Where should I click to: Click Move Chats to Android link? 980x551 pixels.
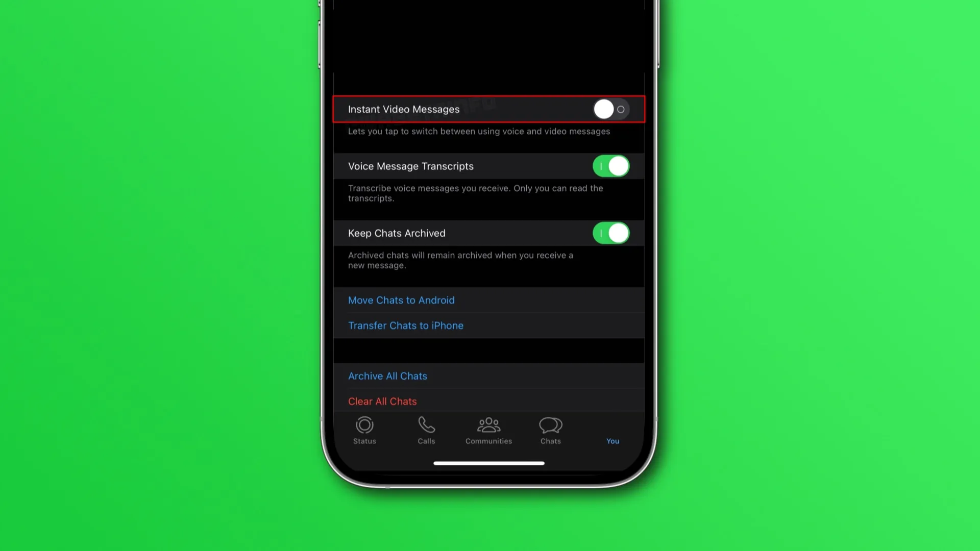[401, 299]
